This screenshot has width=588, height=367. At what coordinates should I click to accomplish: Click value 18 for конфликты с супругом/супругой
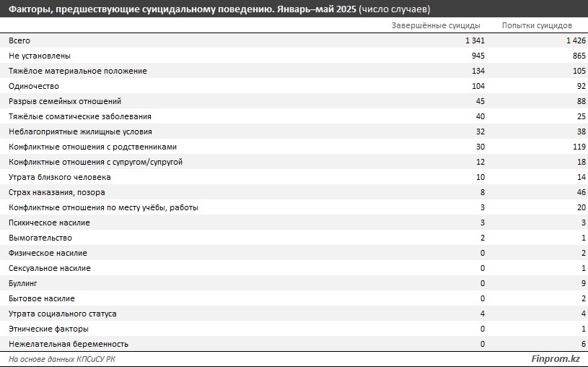pos(582,162)
